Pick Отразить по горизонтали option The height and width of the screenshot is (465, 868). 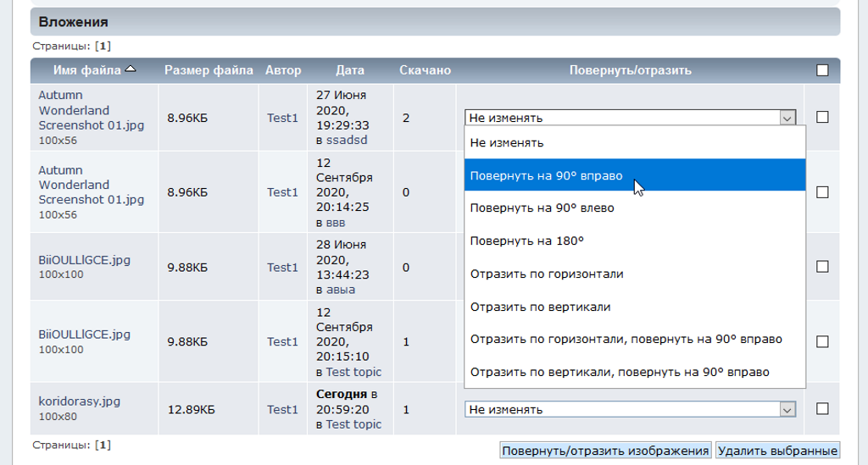(x=547, y=274)
